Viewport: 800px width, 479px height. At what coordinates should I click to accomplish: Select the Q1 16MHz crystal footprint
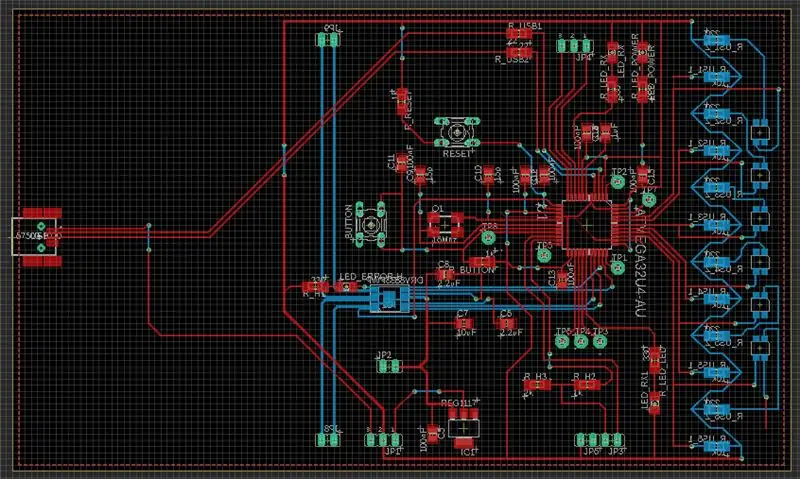tap(445, 225)
